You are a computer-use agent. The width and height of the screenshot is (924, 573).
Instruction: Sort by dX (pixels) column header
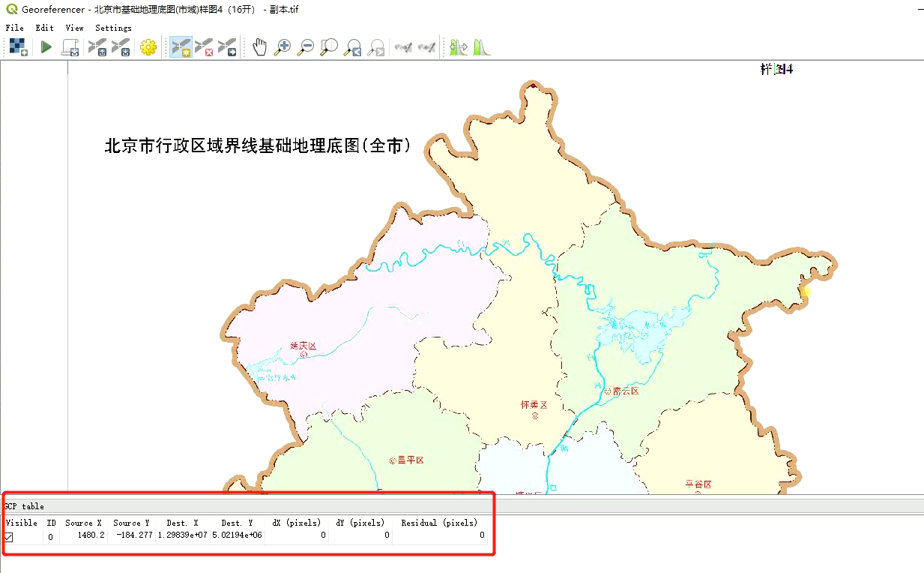[x=297, y=523]
